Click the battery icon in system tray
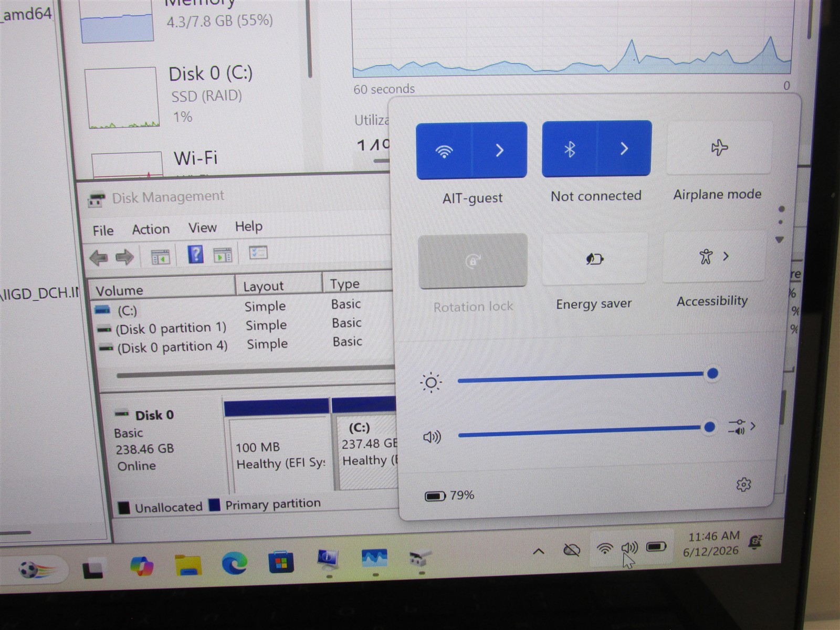This screenshot has width=840, height=630. pos(656,547)
